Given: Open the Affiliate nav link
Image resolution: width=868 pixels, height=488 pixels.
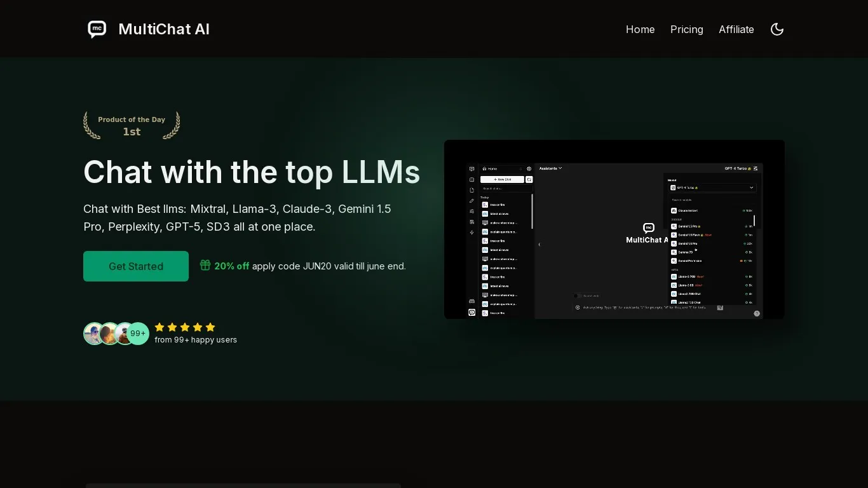Looking at the screenshot, I should pos(736,29).
